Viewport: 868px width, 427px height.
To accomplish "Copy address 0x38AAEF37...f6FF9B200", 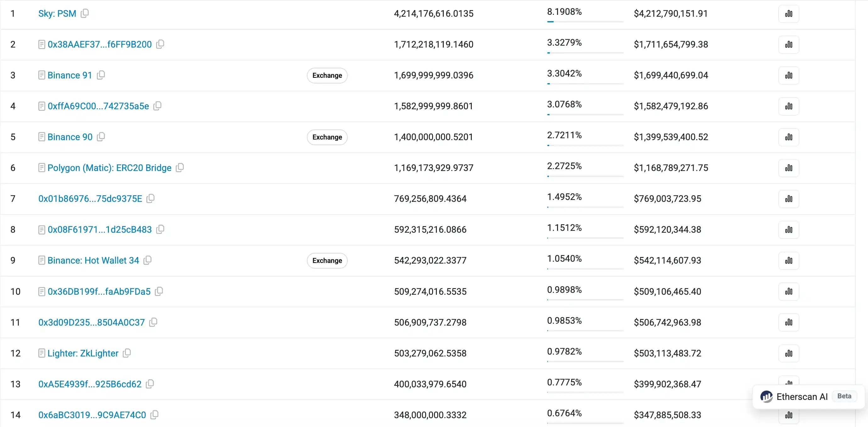I will [x=160, y=44].
